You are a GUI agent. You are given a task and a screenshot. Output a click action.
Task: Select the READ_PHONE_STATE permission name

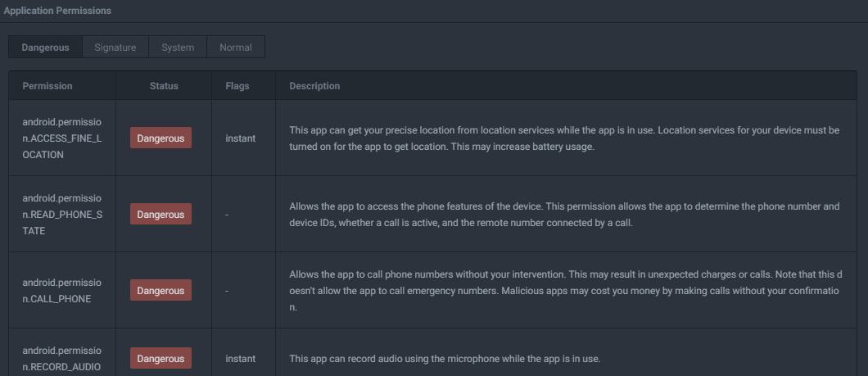tap(62, 215)
